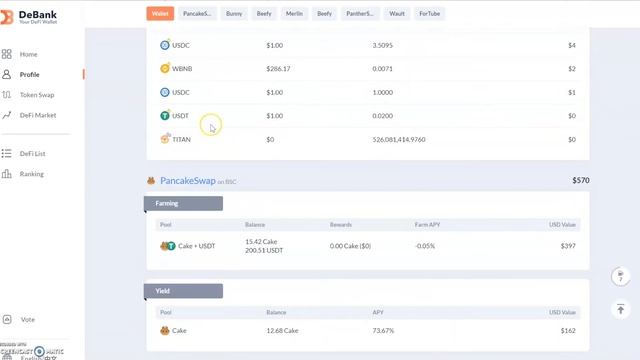This screenshot has height=360, width=640.
Task: Click the PancakeSwap total $570
Action: point(581,180)
